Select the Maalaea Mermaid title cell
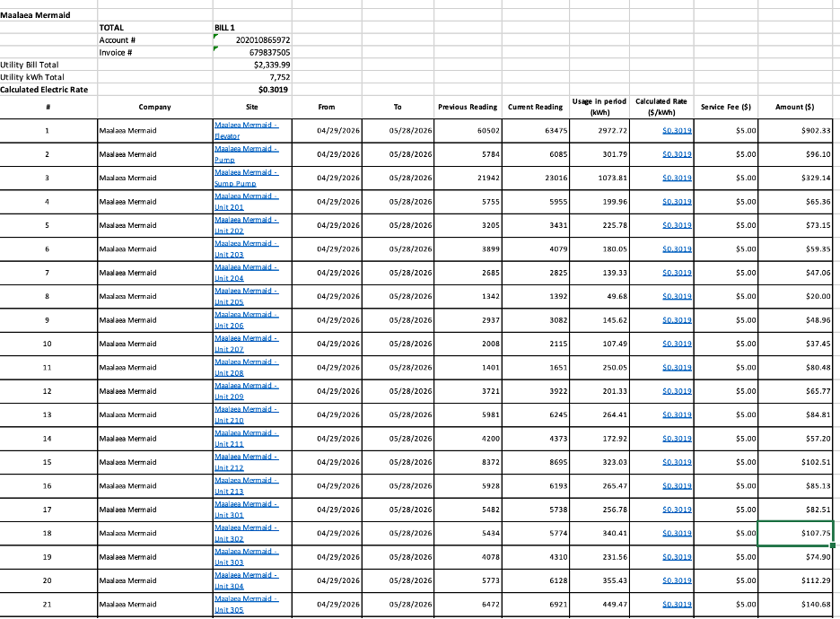840x619 pixels. [48, 15]
